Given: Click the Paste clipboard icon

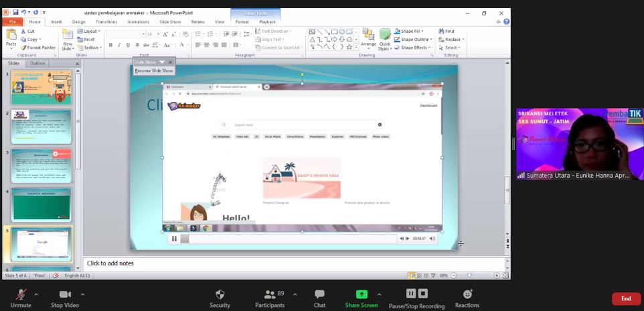Looking at the screenshot, I should point(11,34).
